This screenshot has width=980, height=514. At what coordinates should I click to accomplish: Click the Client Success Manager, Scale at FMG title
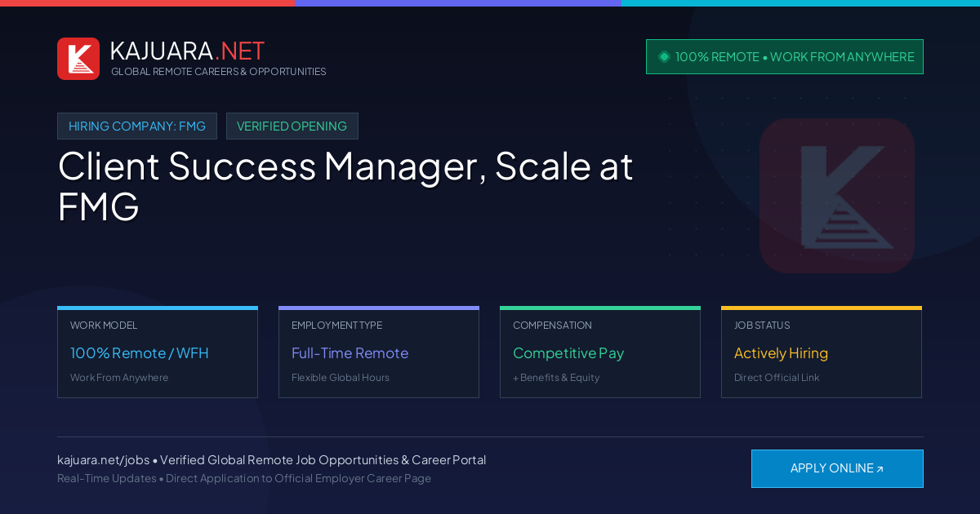click(x=345, y=186)
